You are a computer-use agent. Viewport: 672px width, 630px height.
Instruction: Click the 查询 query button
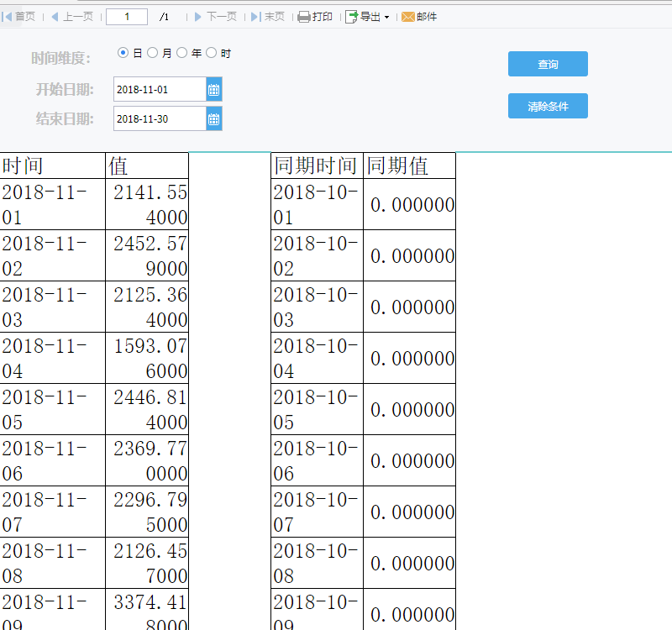click(548, 64)
